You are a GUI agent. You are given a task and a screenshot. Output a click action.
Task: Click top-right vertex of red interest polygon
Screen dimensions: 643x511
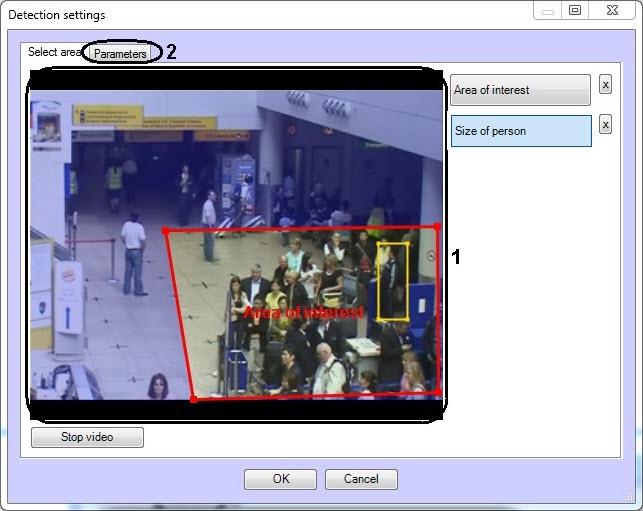[x=437, y=226]
